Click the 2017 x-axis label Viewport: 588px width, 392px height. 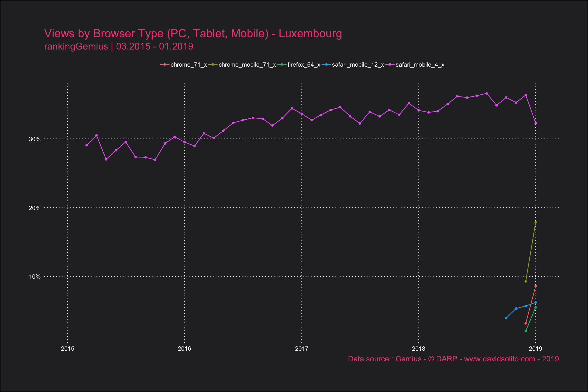(x=302, y=349)
